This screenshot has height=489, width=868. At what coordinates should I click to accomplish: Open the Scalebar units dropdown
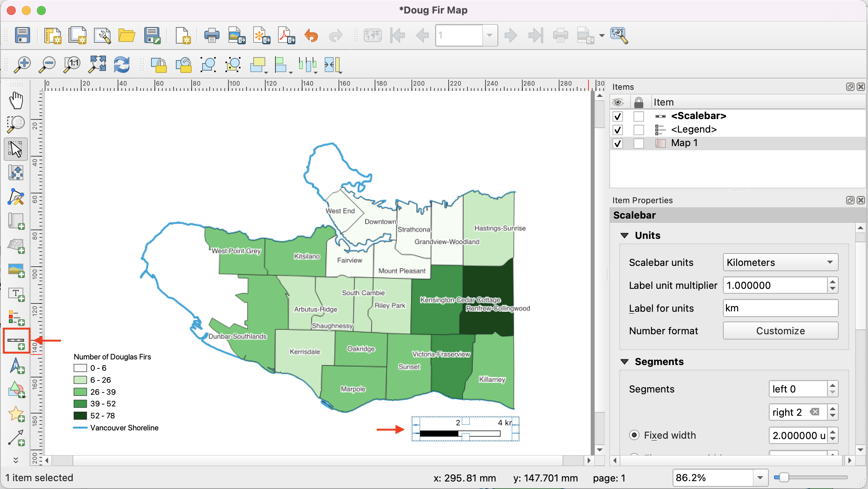pyautogui.click(x=780, y=263)
